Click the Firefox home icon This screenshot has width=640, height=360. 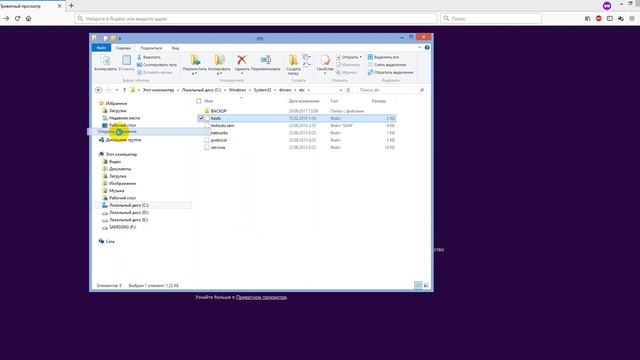point(29,18)
